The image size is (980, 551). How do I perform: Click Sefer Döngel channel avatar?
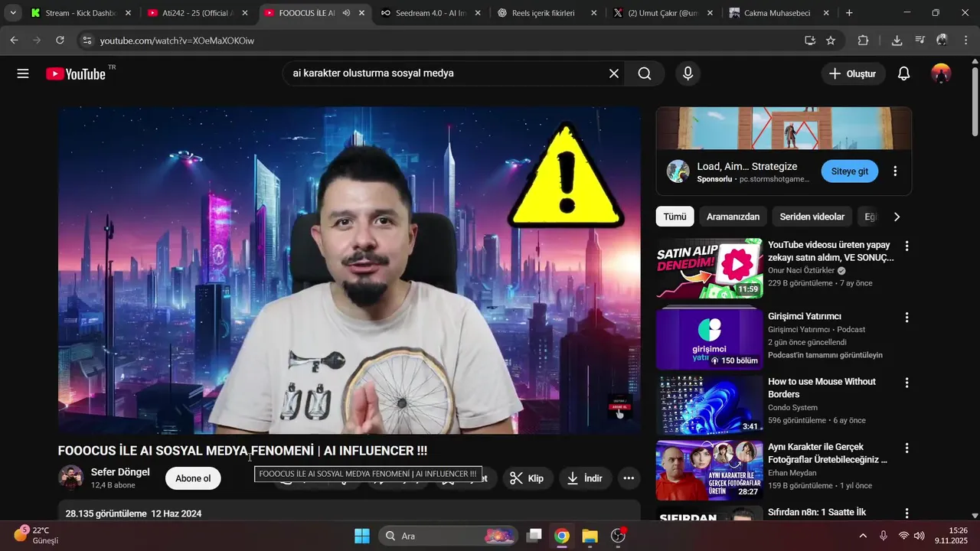coord(71,478)
